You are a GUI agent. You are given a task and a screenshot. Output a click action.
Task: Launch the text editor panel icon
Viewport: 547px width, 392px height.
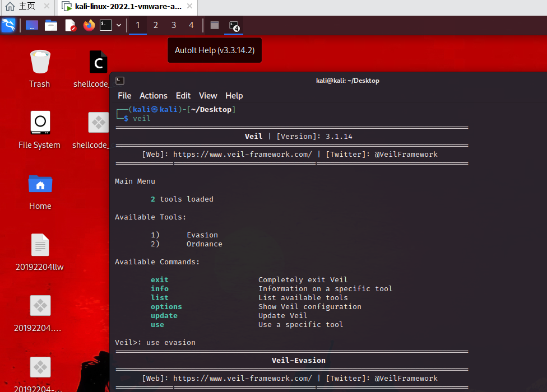[71, 25]
